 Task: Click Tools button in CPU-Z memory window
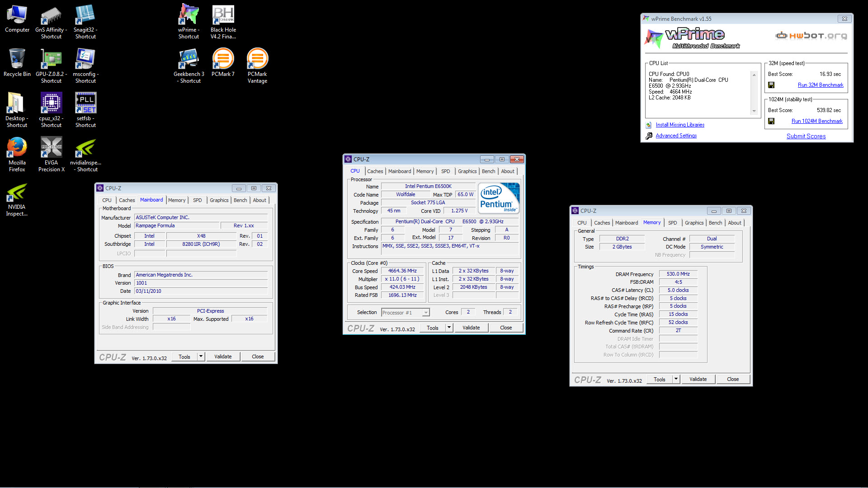pyautogui.click(x=660, y=379)
